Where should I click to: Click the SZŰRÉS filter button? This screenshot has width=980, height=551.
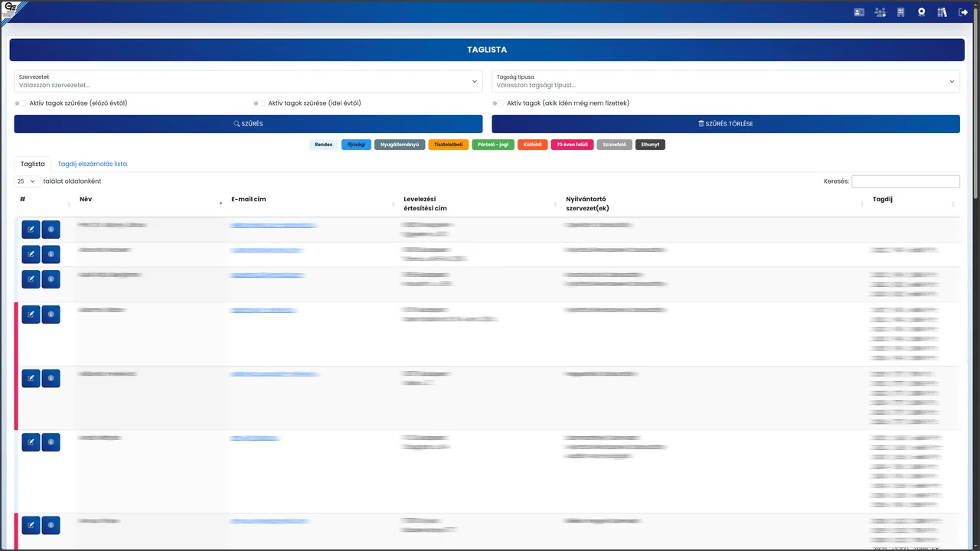[248, 123]
